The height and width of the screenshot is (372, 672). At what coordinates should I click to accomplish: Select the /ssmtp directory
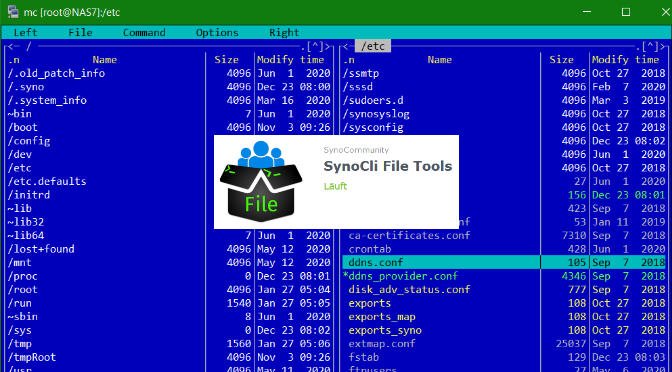point(360,73)
